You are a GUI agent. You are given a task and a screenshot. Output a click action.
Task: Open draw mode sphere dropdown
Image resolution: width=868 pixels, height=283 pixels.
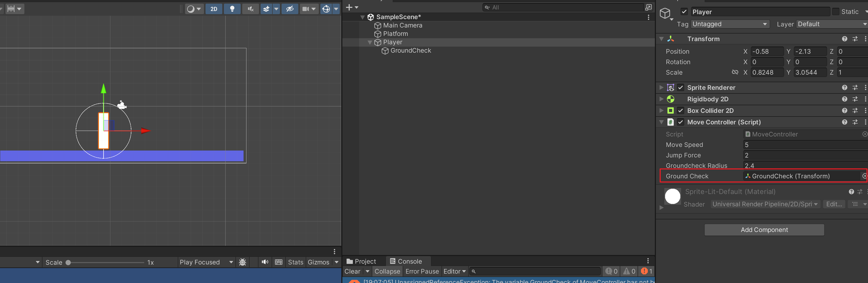(194, 9)
